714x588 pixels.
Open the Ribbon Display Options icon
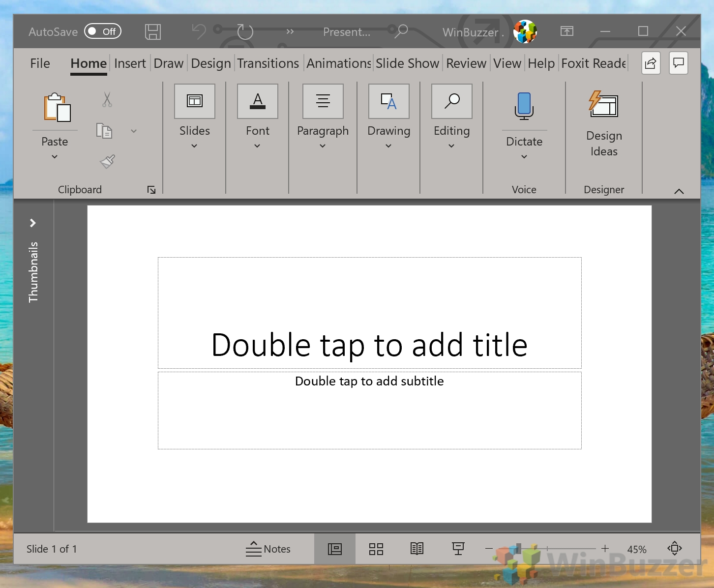coord(567,31)
